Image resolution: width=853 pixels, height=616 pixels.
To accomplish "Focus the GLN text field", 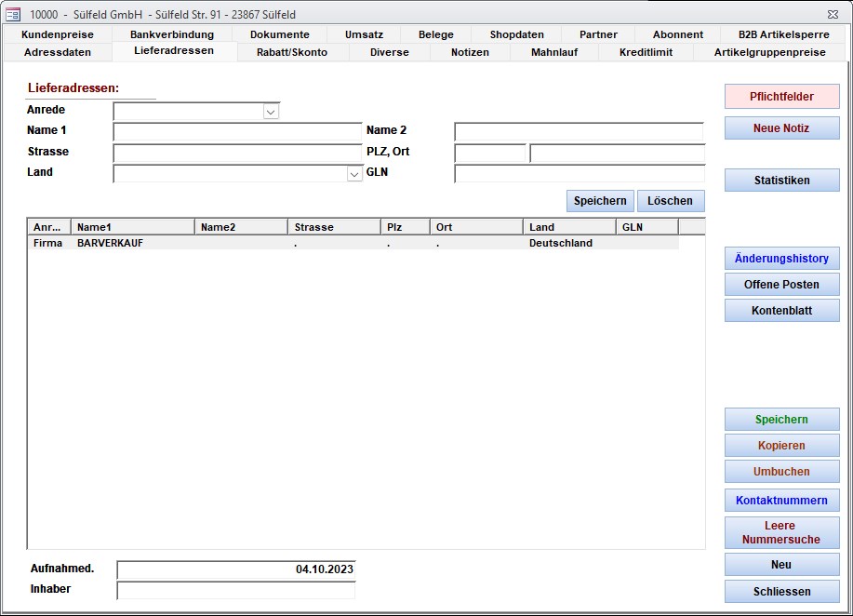I will (579, 173).
